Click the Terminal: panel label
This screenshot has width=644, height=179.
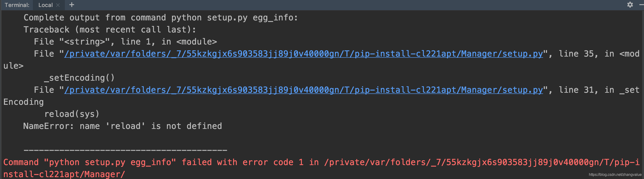pos(16,5)
